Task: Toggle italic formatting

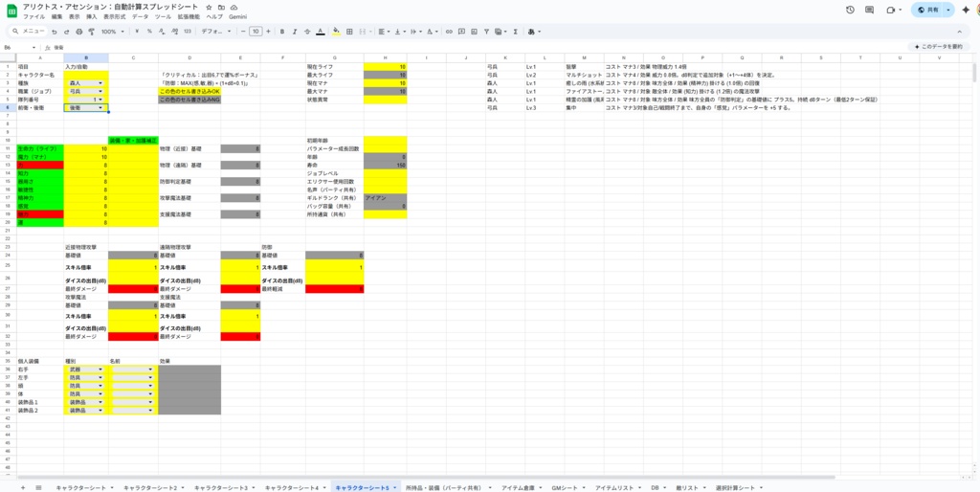Action: pos(295,32)
